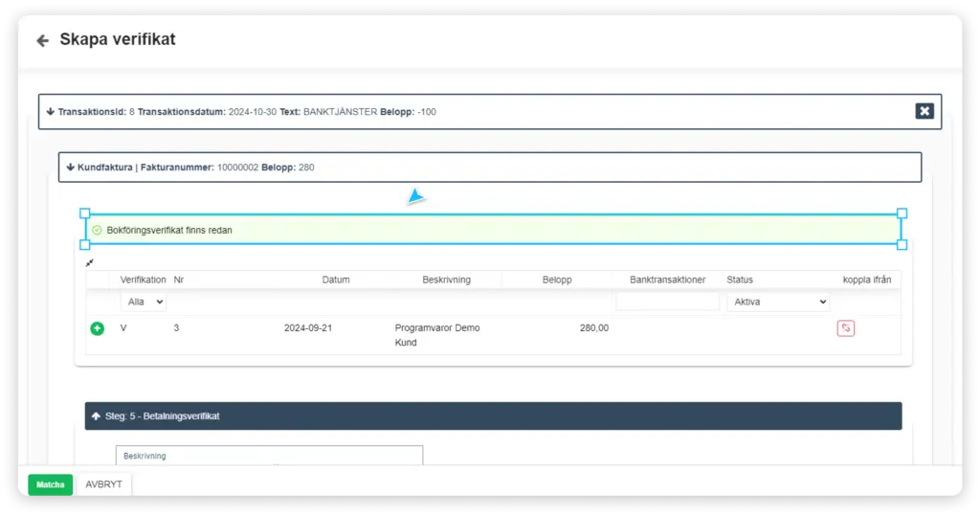Click the green check icon in the notice
This screenshot has height=516, width=980.
click(x=97, y=230)
